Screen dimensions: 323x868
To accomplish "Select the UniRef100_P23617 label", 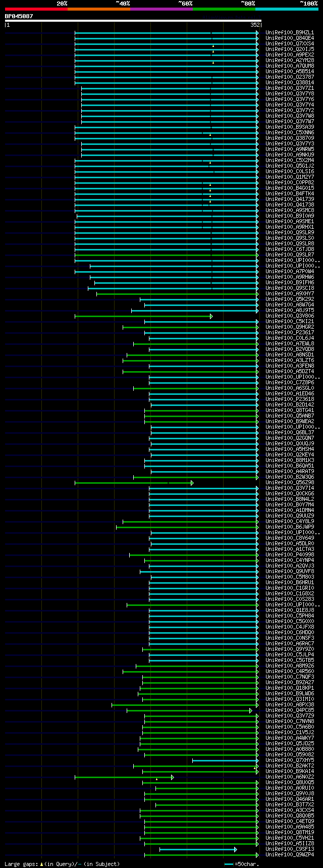I will pos(290,333).
